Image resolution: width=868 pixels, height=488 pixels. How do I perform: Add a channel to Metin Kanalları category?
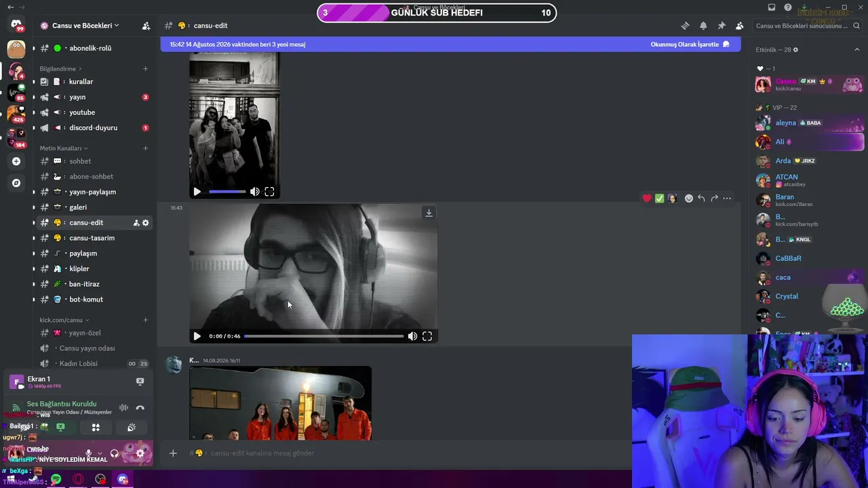[x=145, y=148]
